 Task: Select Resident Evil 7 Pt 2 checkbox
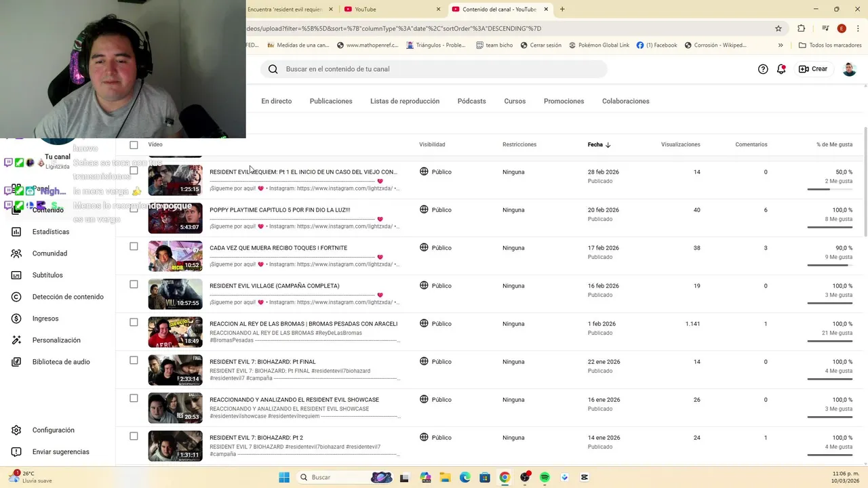coord(134,436)
